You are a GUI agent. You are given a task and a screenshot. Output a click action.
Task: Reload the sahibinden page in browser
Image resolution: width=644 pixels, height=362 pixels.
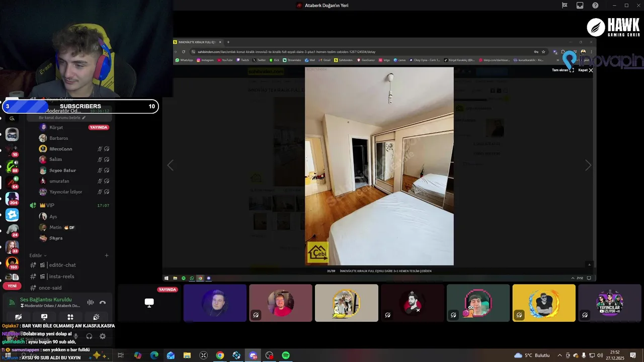(x=183, y=52)
